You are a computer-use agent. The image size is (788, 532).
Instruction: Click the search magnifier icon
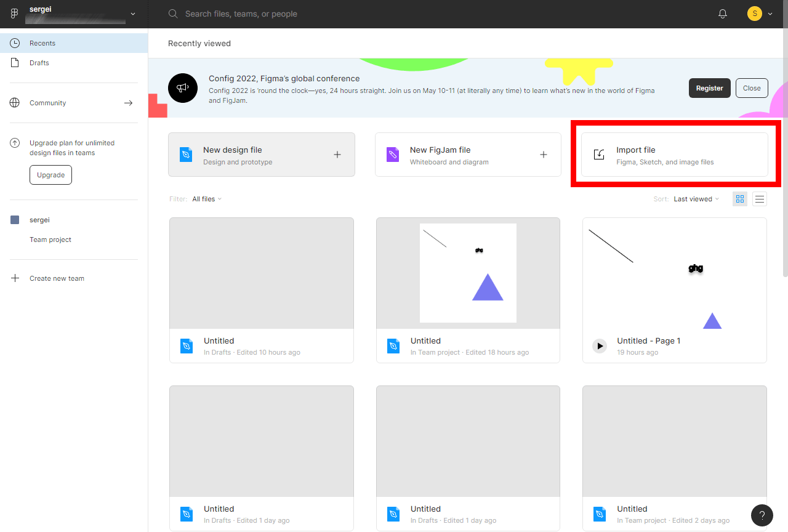coord(173,14)
